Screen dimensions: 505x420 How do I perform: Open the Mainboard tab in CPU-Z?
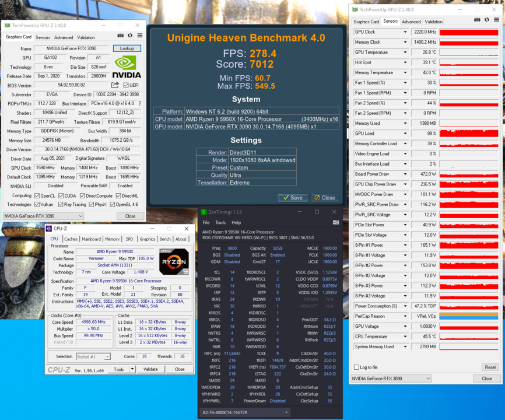pos(91,239)
